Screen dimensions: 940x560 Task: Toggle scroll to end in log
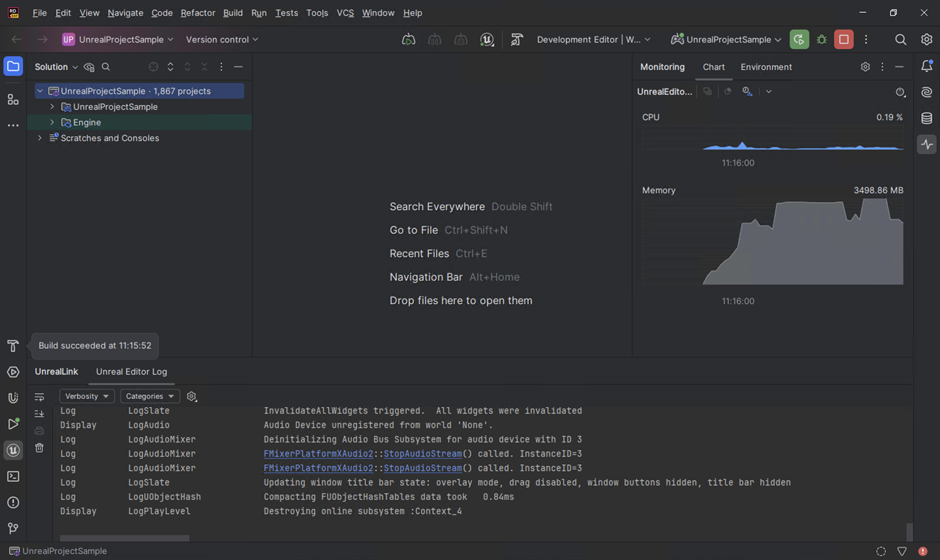(39, 414)
